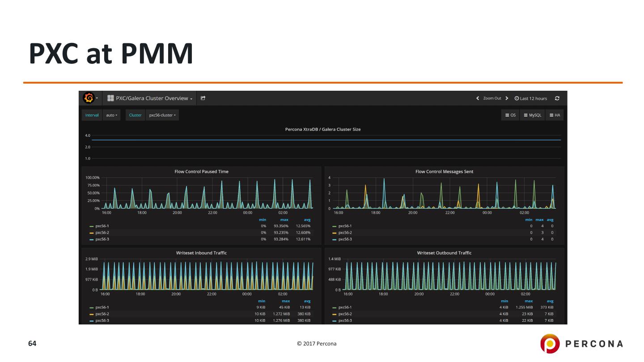Screen dimensions: 644x362
Task: Click pxc56-1 color swatch in Writeset Outbound Traffic
Action: tap(335, 307)
